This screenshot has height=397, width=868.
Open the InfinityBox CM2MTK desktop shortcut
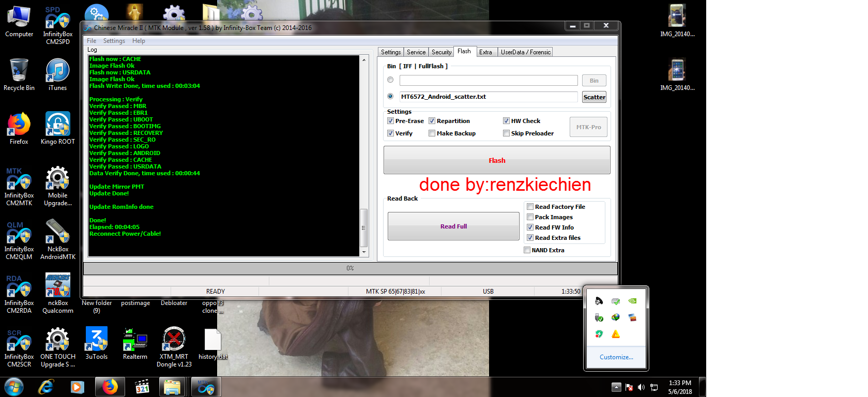[19, 187]
